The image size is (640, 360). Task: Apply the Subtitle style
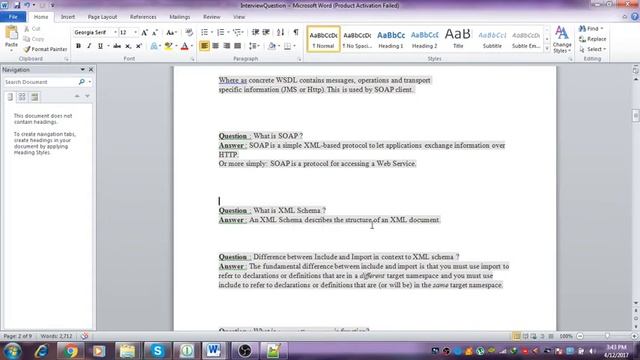[492, 39]
